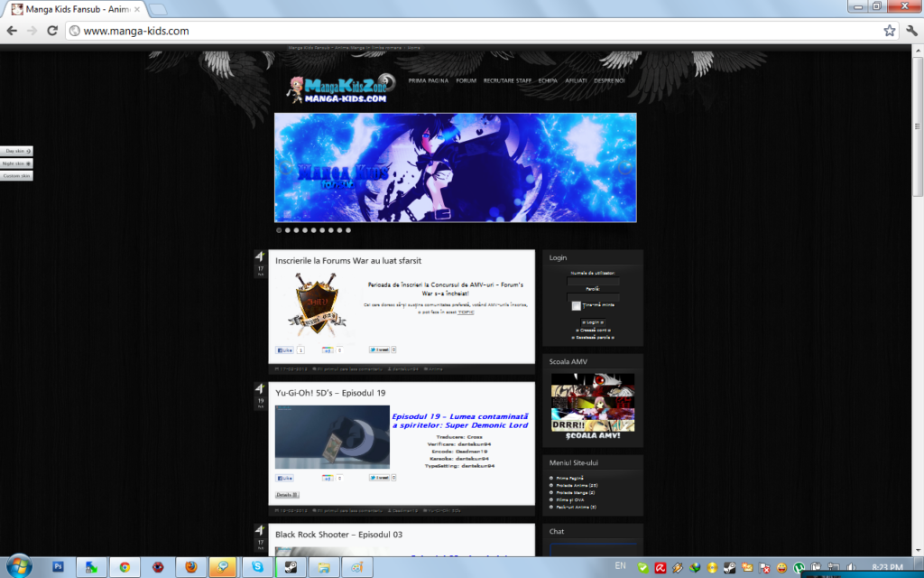
Task: Open the browser bookmark star icon
Action: coord(892,30)
